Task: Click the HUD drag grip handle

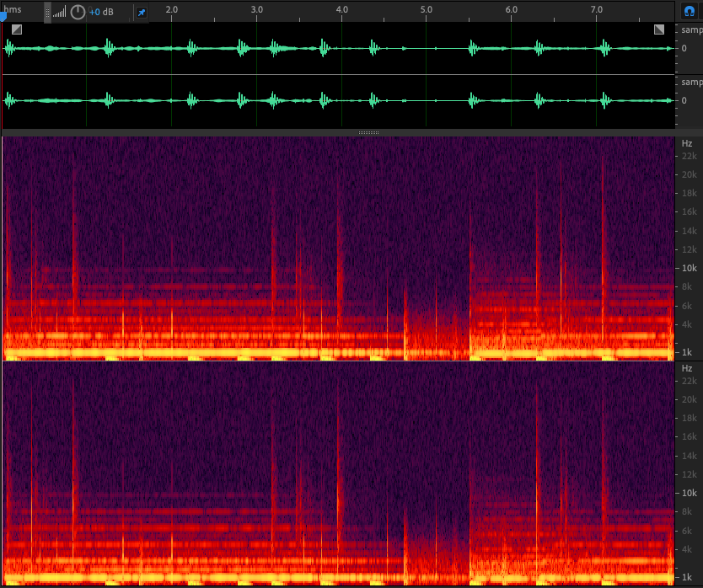Action: pos(47,12)
